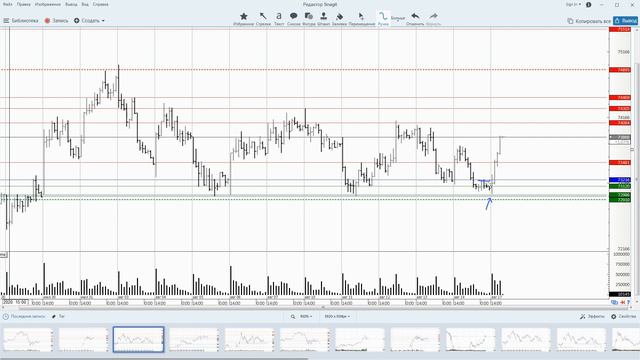Click Копировать все button

tap(589, 21)
